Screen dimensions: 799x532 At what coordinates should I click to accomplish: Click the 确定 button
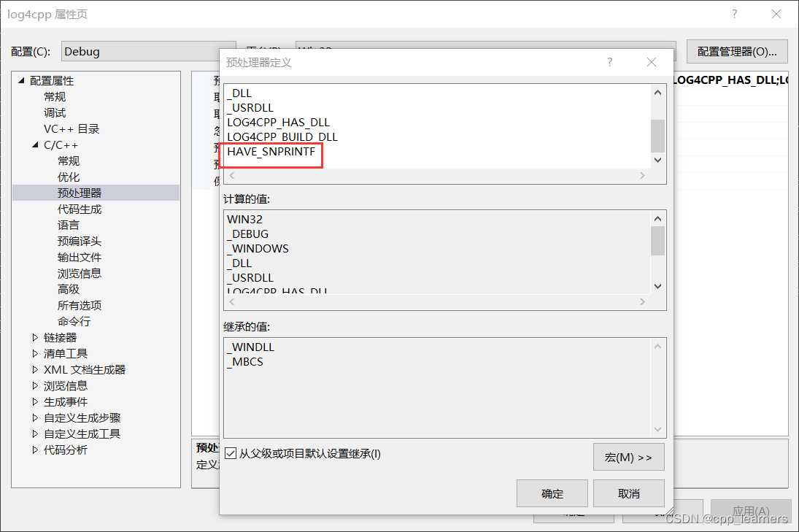coord(552,493)
